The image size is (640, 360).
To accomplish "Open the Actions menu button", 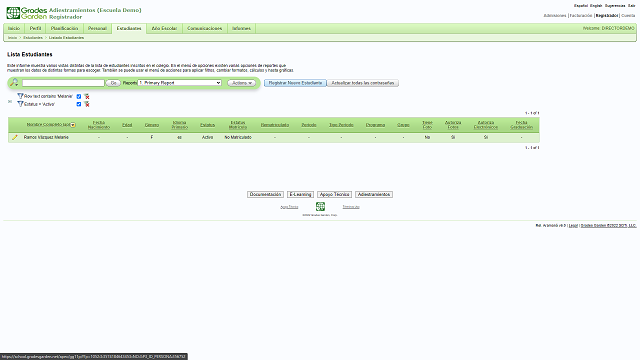I will 242,83.
